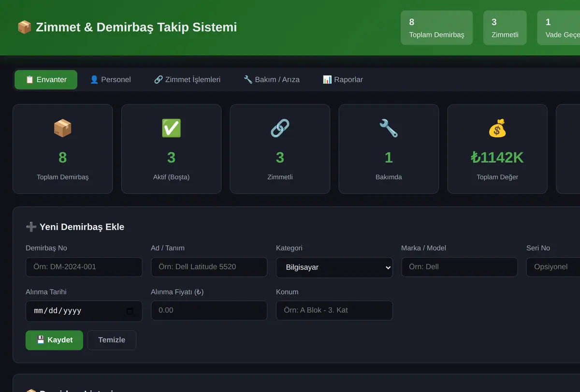Focus the Demirbaş No input field
The height and width of the screenshot is (392, 580).
[84, 267]
